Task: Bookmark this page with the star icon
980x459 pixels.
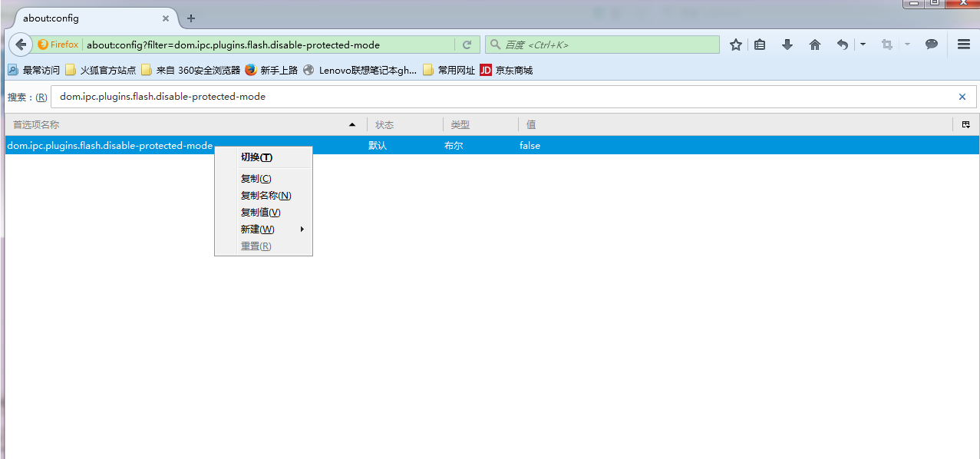Action: pyautogui.click(x=735, y=45)
